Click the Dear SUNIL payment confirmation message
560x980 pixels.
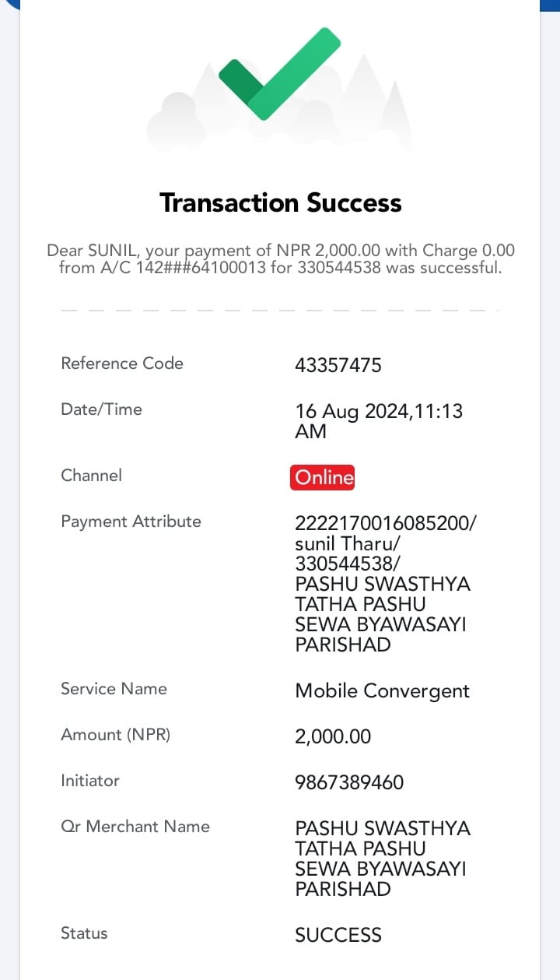(x=281, y=259)
